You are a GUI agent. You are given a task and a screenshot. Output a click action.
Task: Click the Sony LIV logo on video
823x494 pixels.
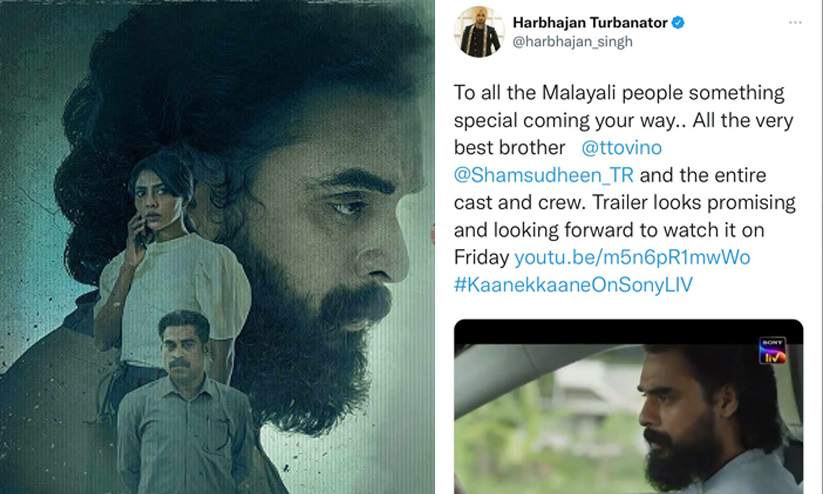pyautogui.click(x=773, y=351)
